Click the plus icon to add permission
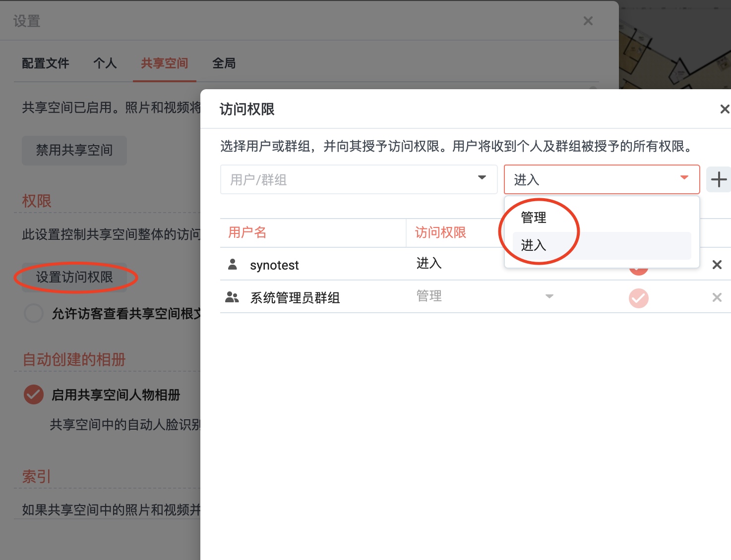 tap(719, 179)
